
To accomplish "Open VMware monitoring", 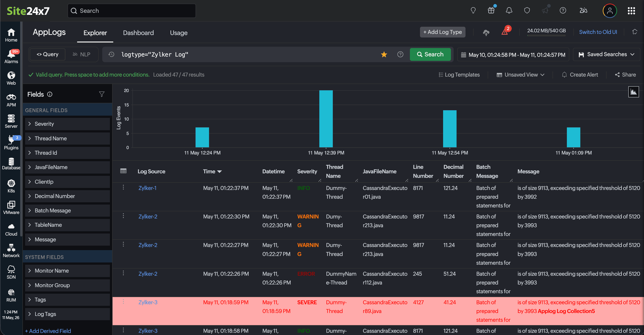I will [11, 207].
